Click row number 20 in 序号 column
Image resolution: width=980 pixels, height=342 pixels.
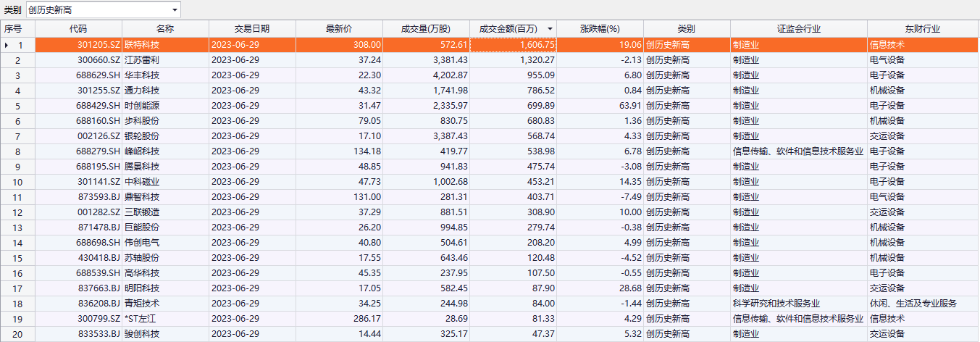pos(18,334)
